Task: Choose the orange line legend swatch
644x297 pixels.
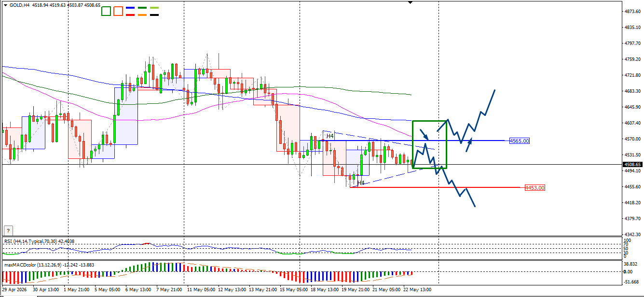Action: 142,14
